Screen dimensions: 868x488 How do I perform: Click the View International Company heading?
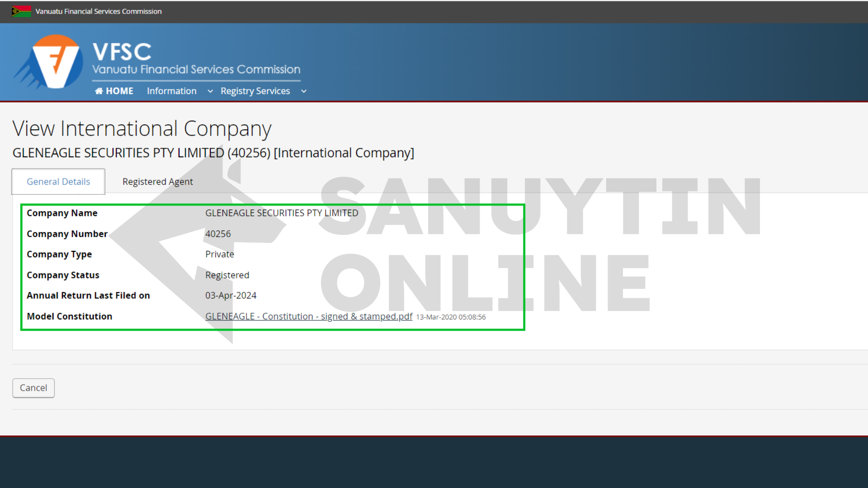click(142, 129)
